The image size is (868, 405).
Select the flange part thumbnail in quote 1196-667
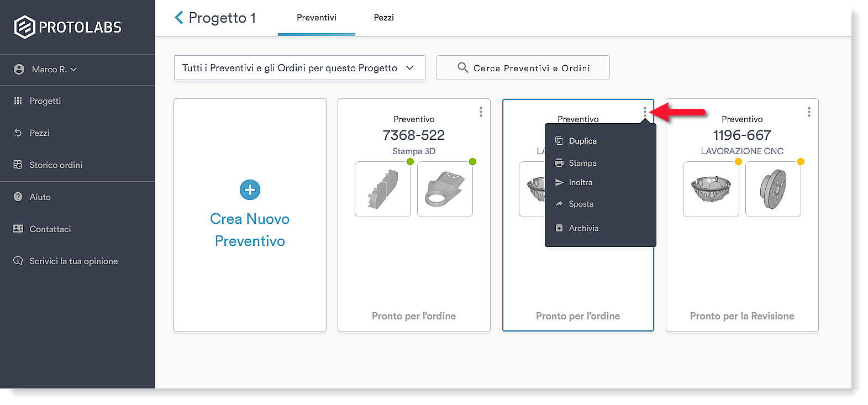[x=773, y=189]
